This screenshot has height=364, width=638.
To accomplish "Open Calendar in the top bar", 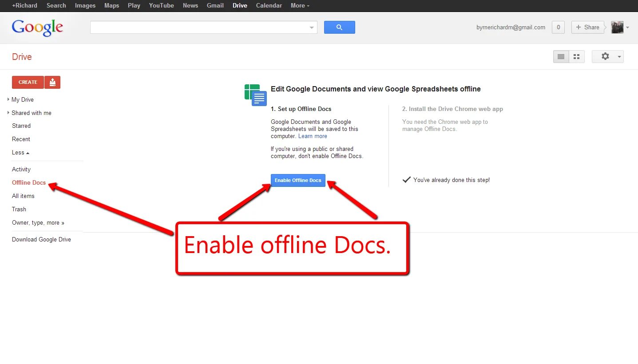I will (x=269, y=5).
